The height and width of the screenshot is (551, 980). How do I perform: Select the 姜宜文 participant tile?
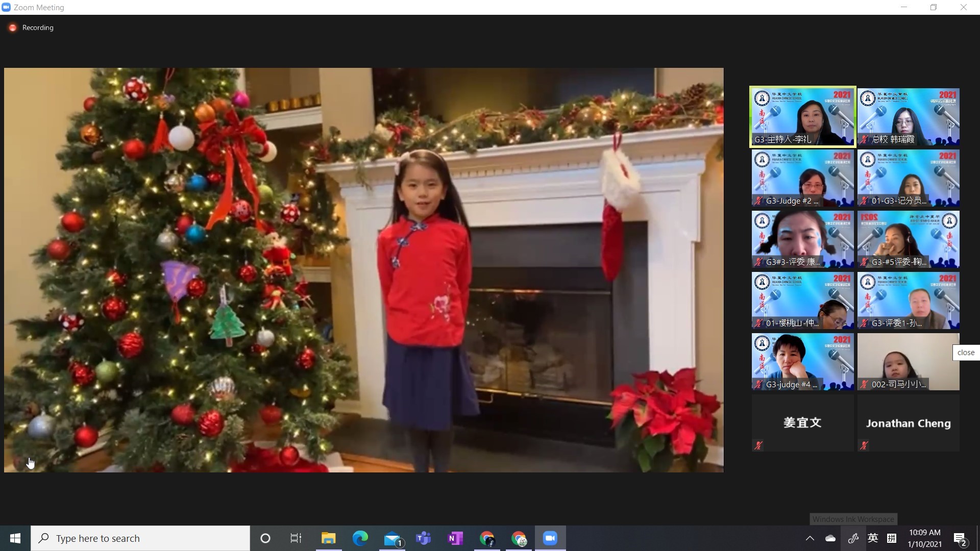[x=802, y=423]
